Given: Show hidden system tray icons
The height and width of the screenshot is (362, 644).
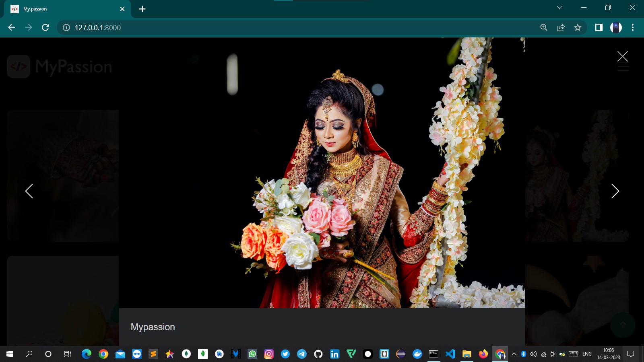Looking at the screenshot, I should (514, 354).
